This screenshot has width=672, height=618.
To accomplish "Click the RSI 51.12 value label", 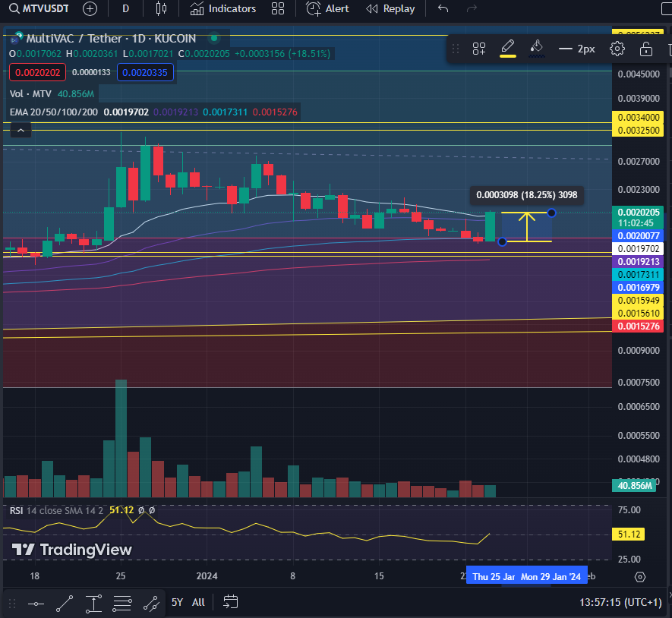I will click(628, 534).
